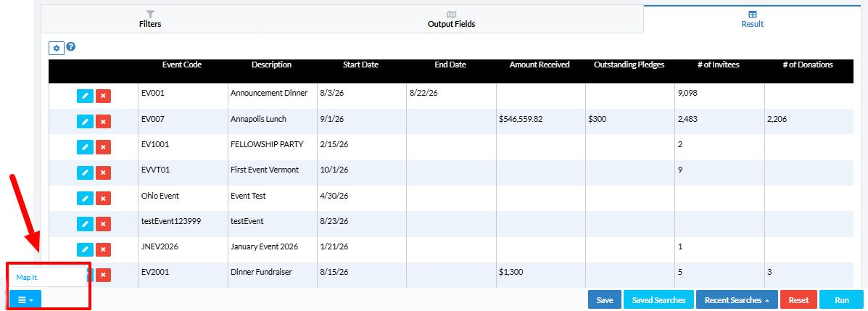Open Saved Searches
This screenshot has width=868, height=311.
658,300
